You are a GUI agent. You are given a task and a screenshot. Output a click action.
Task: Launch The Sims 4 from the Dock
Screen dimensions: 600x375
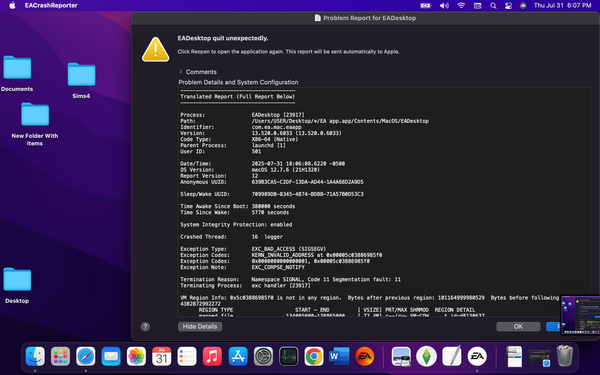coord(426,356)
